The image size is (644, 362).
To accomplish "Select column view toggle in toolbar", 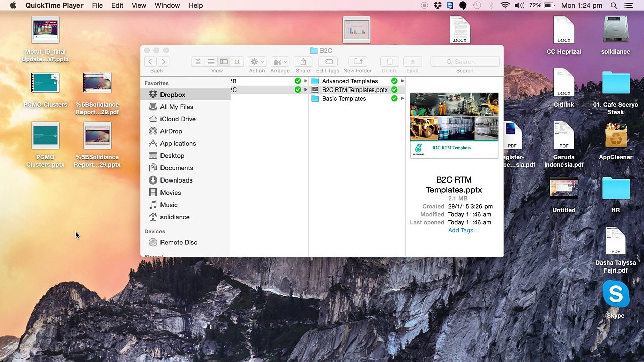I will coord(224,62).
